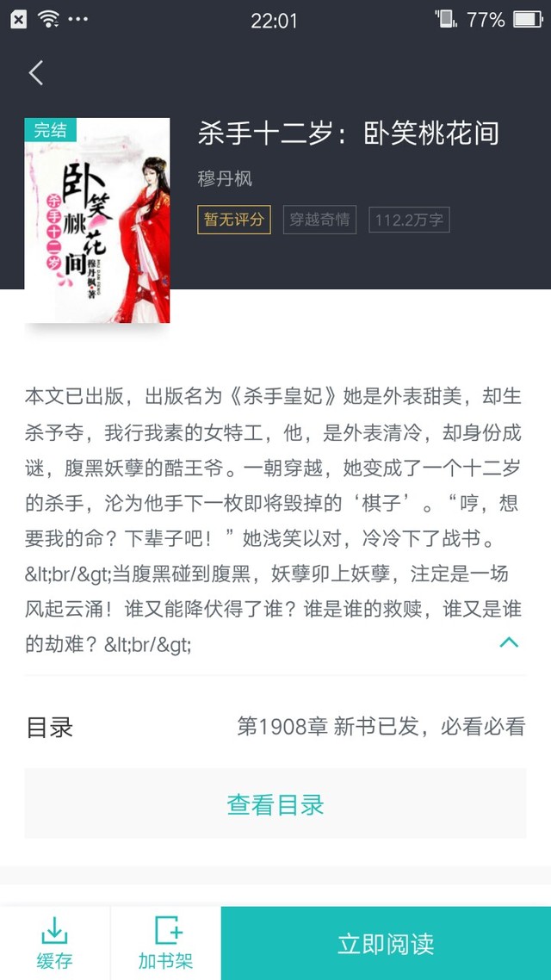551x980 pixels.
Task: Open latest chapter 第1908章 新书已发
Action: click(x=381, y=727)
